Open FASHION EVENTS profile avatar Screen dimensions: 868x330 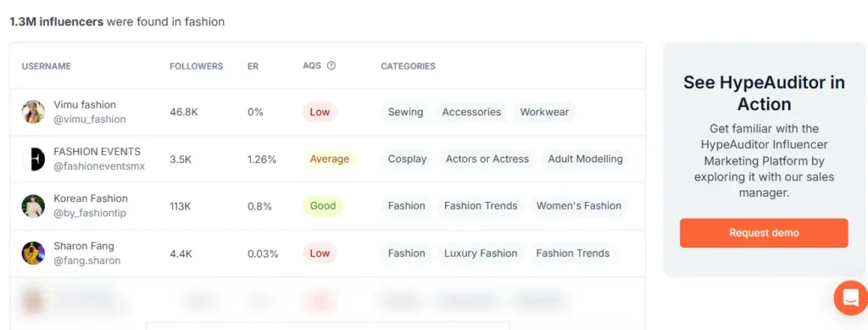tap(33, 159)
